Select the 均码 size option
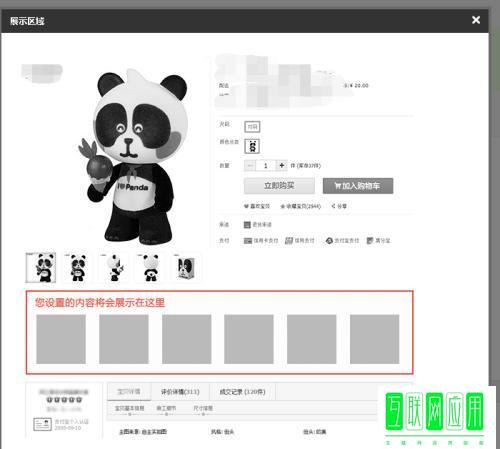This screenshot has width=500, height=449. [252, 127]
